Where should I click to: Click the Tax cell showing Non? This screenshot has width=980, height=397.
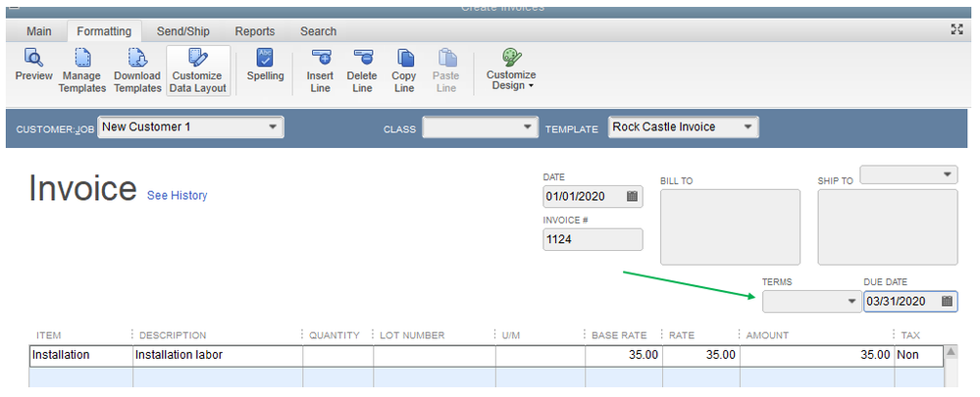(x=919, y=355)
